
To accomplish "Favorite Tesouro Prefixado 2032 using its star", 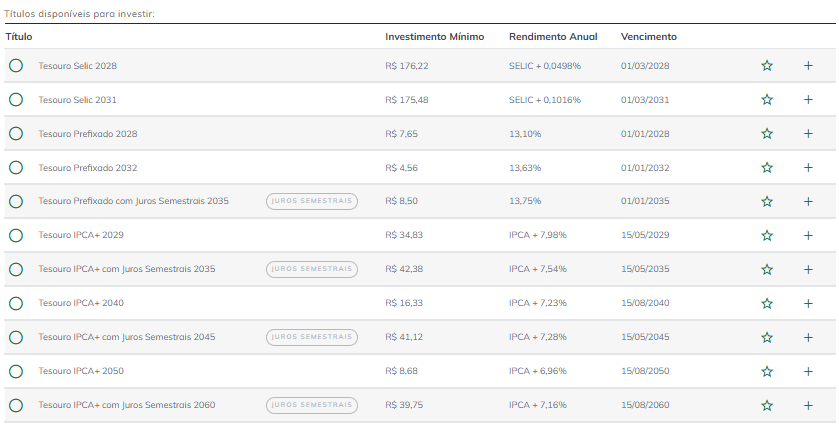I will (767, 168).
